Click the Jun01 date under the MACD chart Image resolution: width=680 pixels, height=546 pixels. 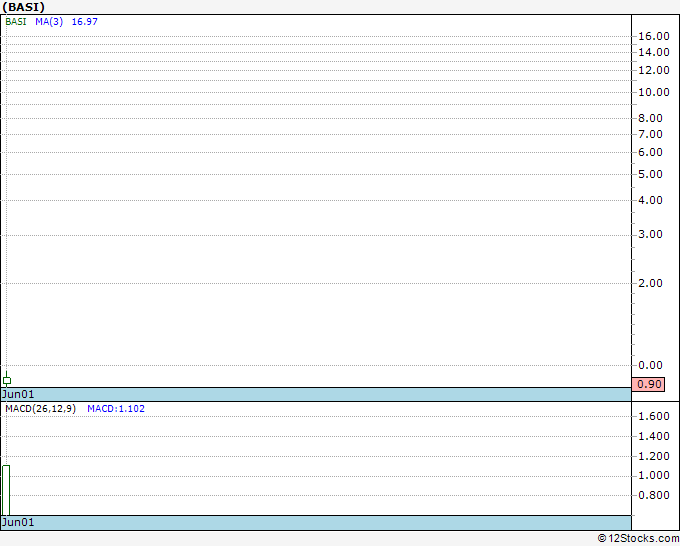point(18,522)
